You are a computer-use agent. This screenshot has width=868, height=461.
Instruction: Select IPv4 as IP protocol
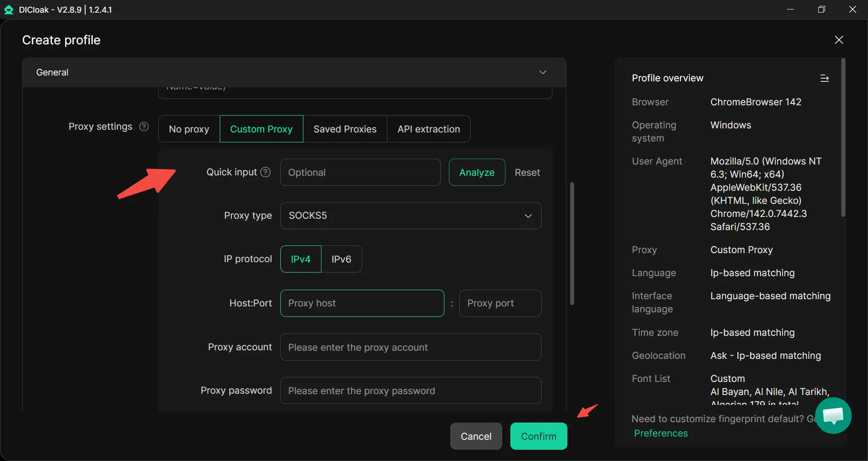point(301,259)
